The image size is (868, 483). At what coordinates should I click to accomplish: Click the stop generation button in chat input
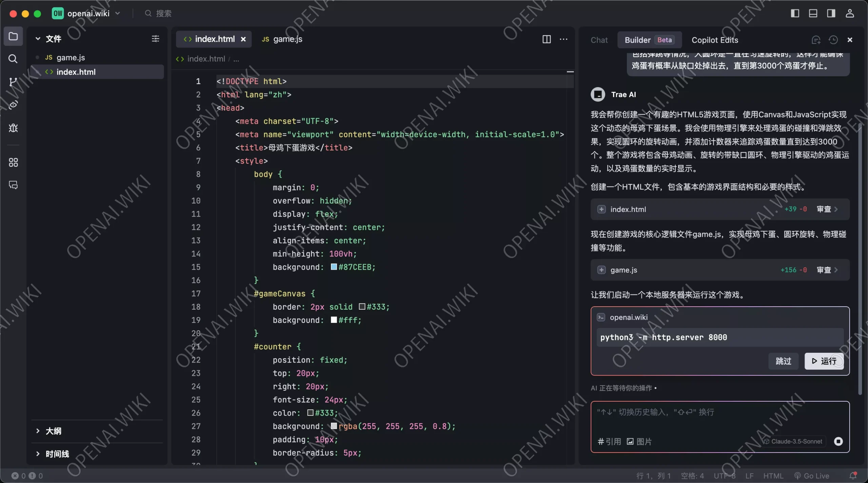pyautogui.click(x=838, y=441)
